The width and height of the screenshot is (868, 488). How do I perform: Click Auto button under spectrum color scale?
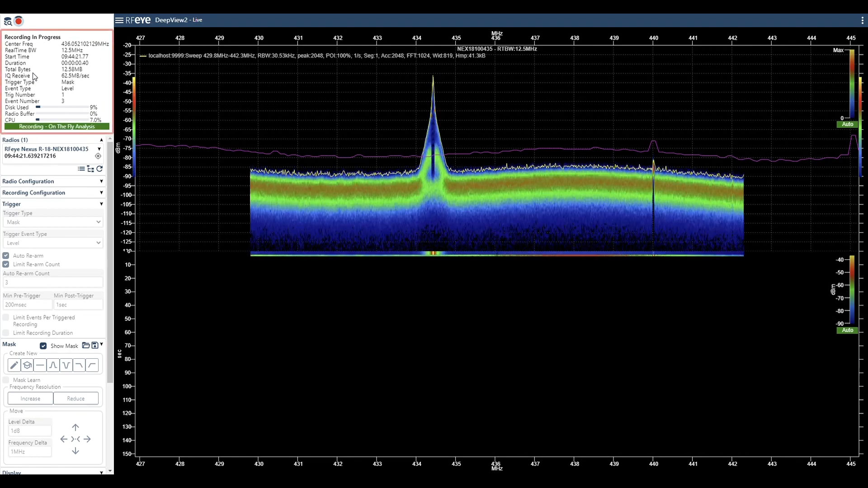click(848, 125)
